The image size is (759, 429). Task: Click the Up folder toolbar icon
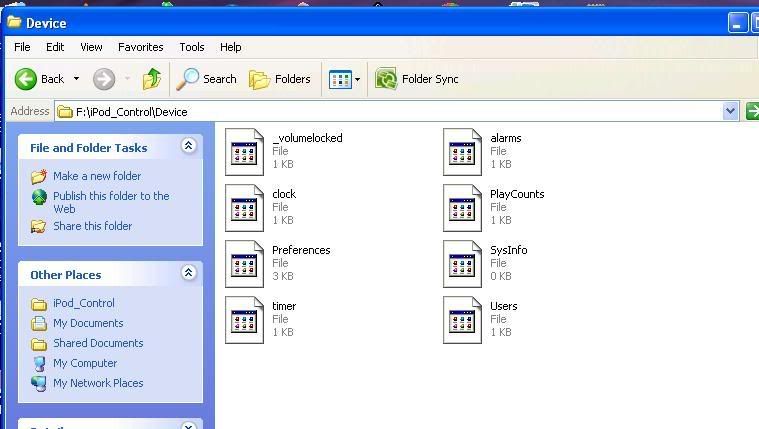coord(152,79)
